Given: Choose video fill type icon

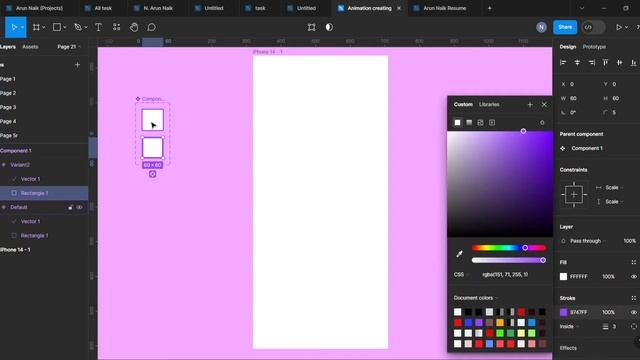Looking at the screenshot, I should pyautogui.click(x=492, y=122).
